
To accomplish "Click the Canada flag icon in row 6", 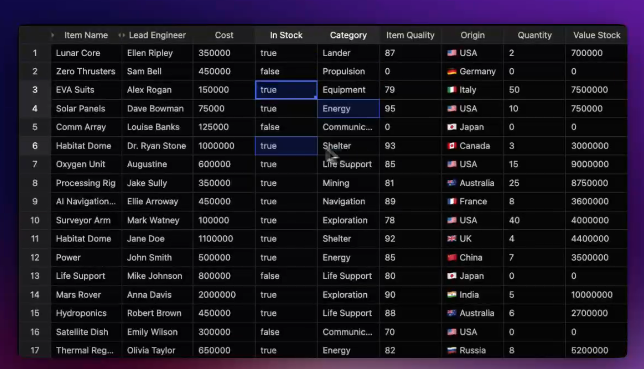I will (452, 145).
